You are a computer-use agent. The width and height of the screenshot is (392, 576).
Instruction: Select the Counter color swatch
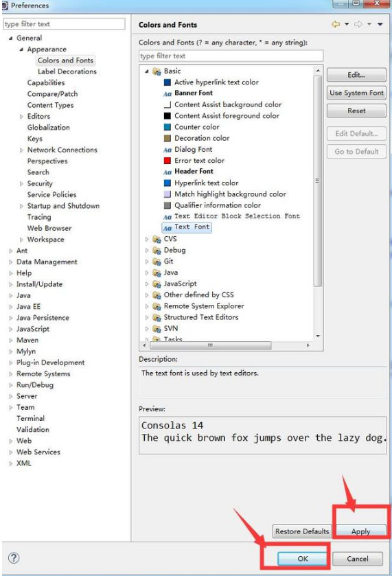(x=167, y=127)
